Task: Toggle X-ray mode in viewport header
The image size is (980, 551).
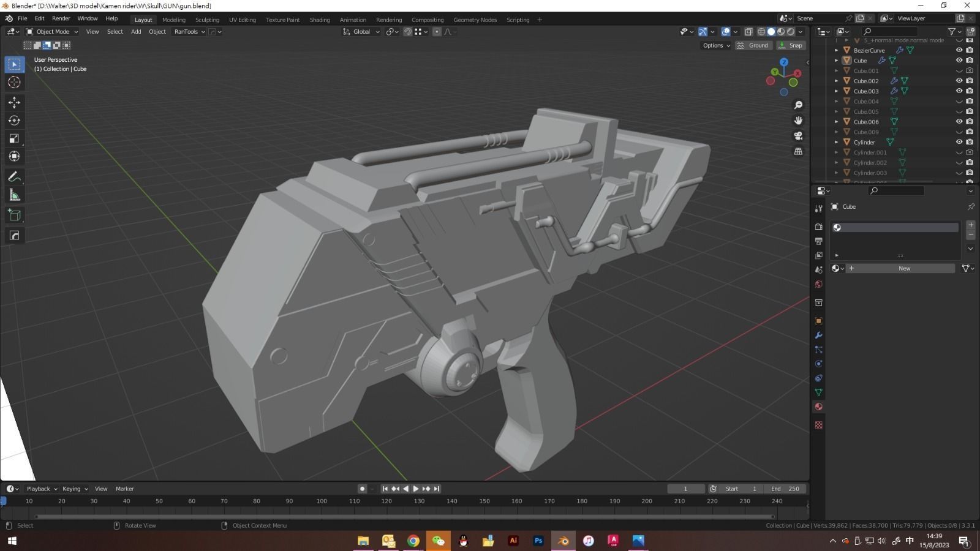Action: coord(748,32)
